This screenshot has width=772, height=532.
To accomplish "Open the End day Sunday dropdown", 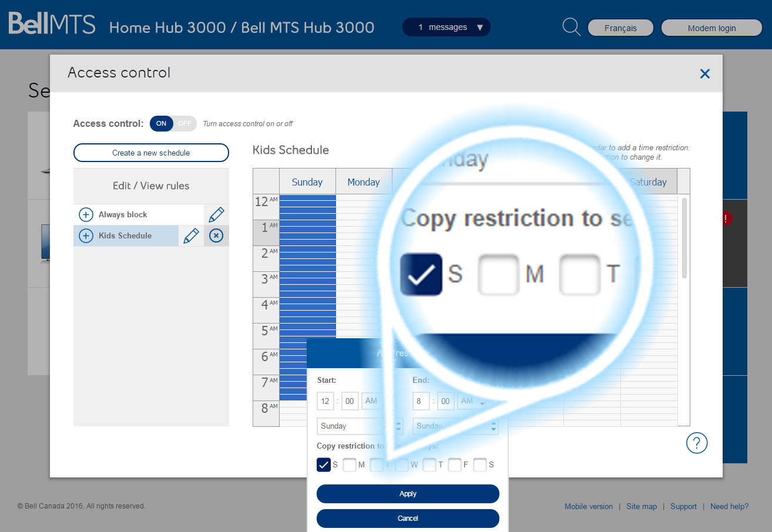I will tap(455, 426).
